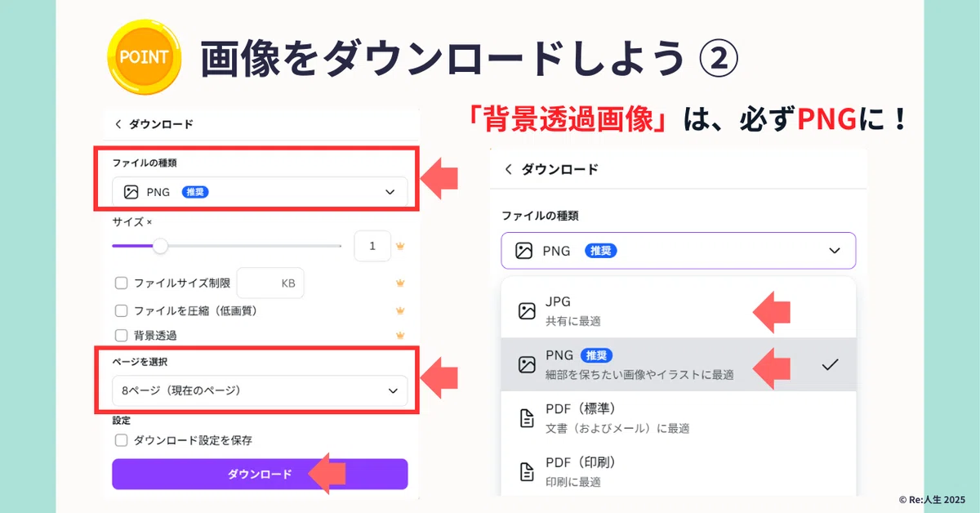Viewport: 980px width, 513px height.
Task: Click the KB file size input field
Action: [270, 283]
